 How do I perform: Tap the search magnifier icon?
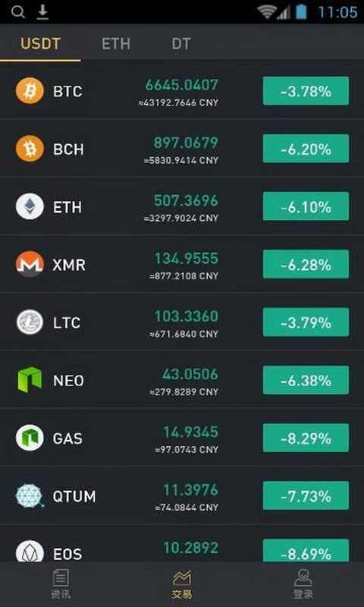[x=17, y=12]
